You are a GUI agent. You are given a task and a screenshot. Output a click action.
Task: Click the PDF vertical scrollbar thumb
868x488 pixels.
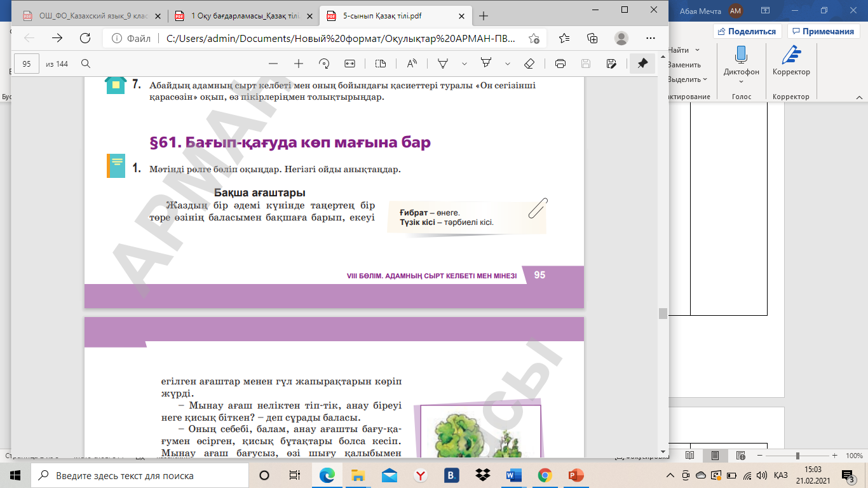click(x=663, y=313)
